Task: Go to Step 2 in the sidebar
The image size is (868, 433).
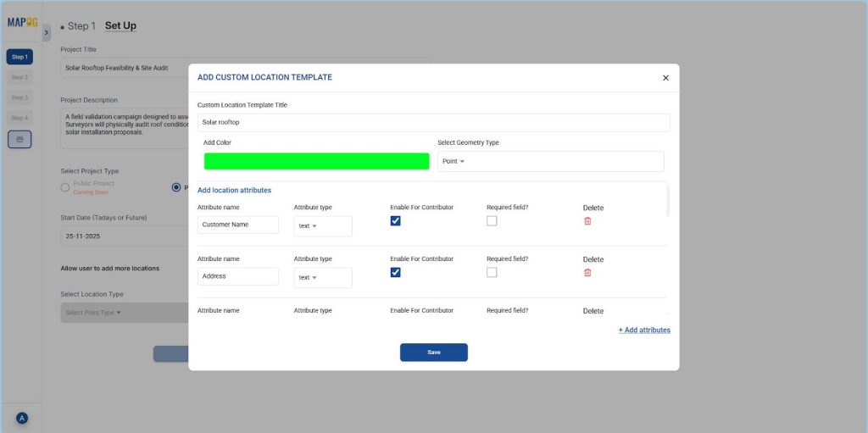Action: click(19, 77)
